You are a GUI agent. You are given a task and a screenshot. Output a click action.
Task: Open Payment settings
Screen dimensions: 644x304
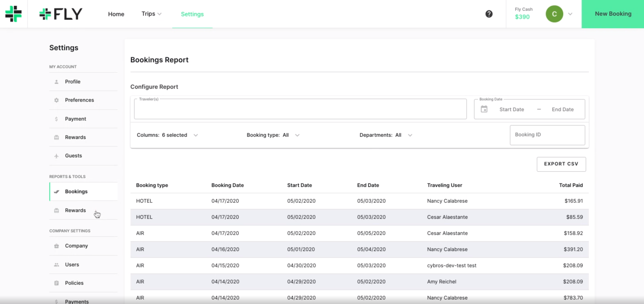(83, 119)
